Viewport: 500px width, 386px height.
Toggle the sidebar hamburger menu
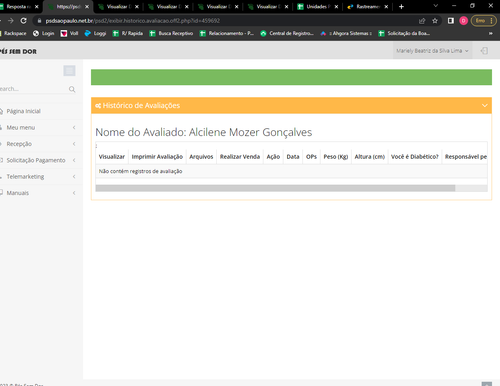click(x=69, y=71)
